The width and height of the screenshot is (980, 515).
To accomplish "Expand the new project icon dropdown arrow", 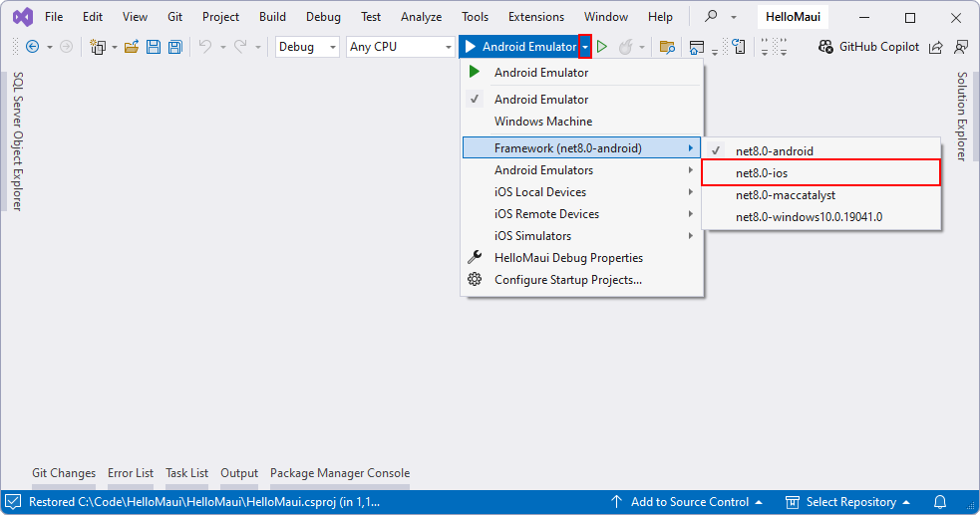I will click(x=115, y=48).
